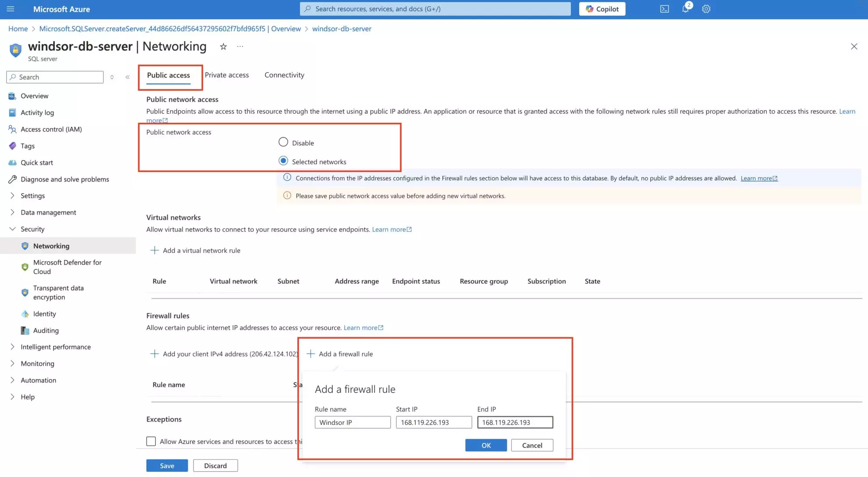This screenshot has height=477, width=868.
Task: Switch to the Connectivity tab
Action: [284, 75]
